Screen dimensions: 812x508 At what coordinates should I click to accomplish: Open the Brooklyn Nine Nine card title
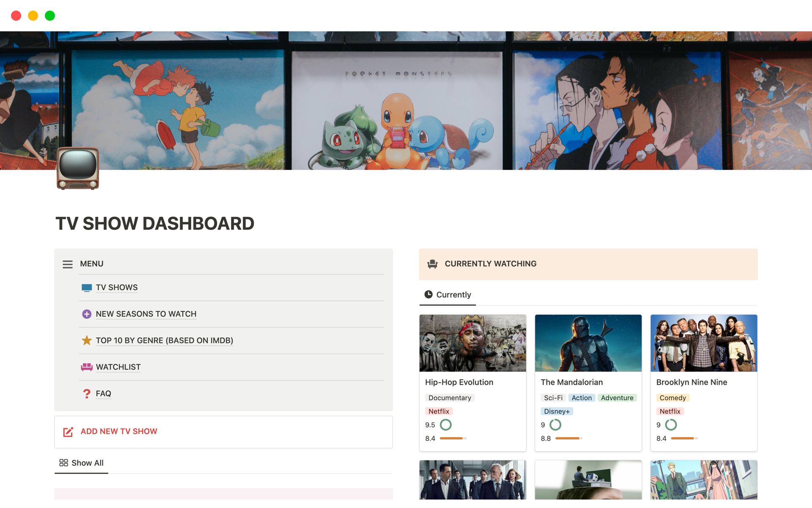[x=691, y=382]
